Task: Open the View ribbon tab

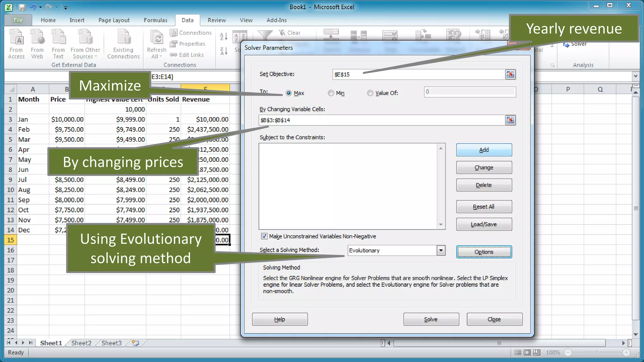Action: tap(246, 20)
